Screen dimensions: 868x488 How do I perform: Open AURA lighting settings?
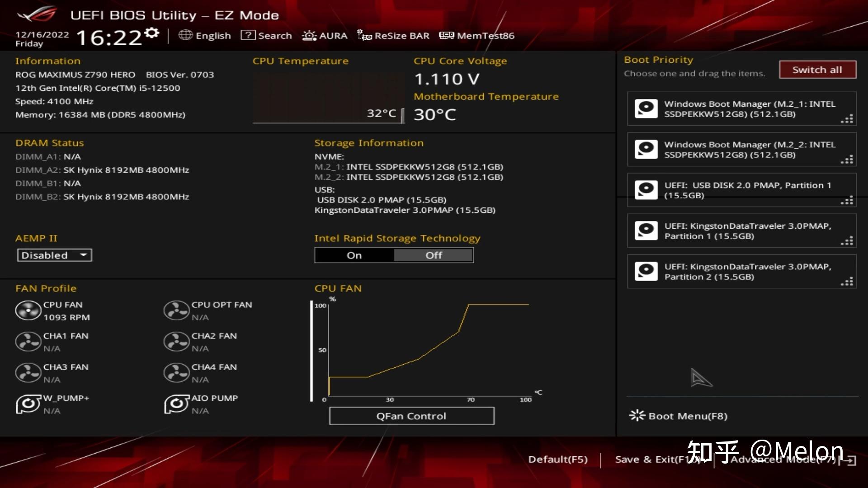(325, 36)
